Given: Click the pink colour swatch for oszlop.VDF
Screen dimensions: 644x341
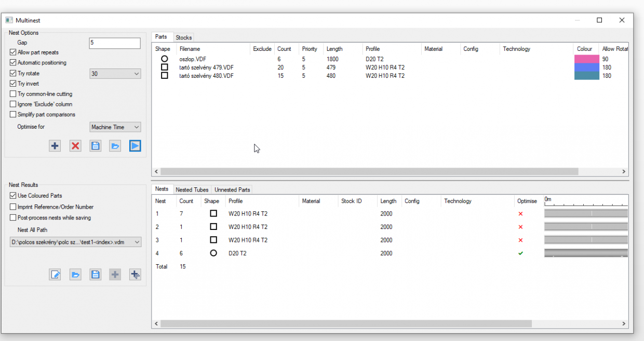Looking at the screenshot, I should coord(586,59).
